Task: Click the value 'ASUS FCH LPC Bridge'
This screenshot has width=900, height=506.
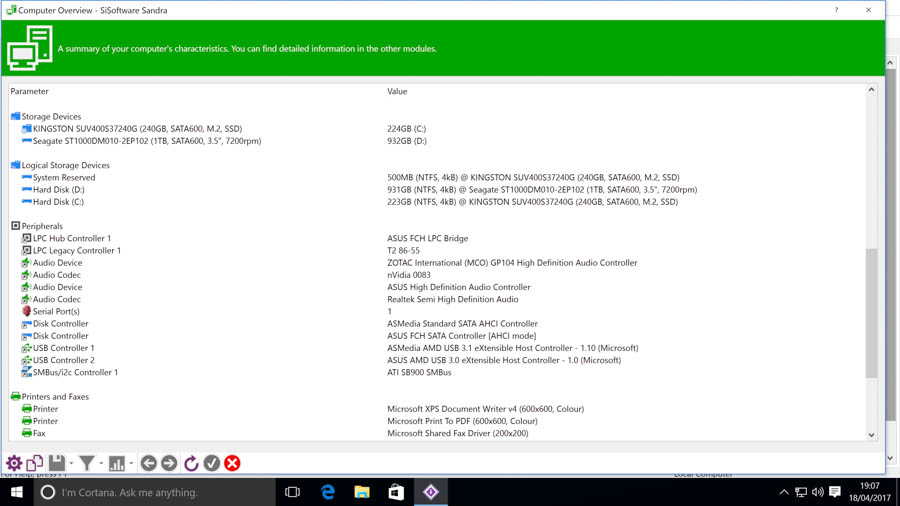Action: 428,238
